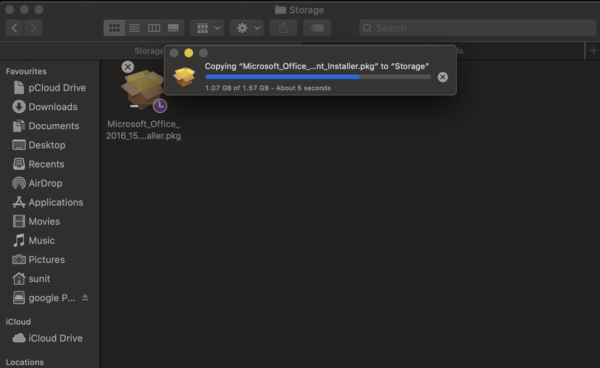Add a new tab with plus button
The width and height of the screenshot is (600, 368).
tap(593, 50)
